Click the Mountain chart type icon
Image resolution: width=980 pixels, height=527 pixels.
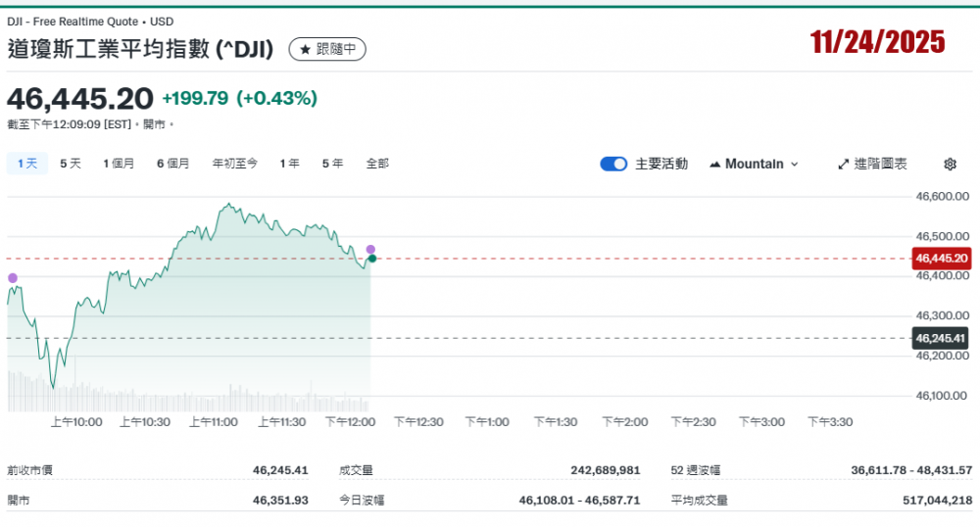(x=714, y=165)
